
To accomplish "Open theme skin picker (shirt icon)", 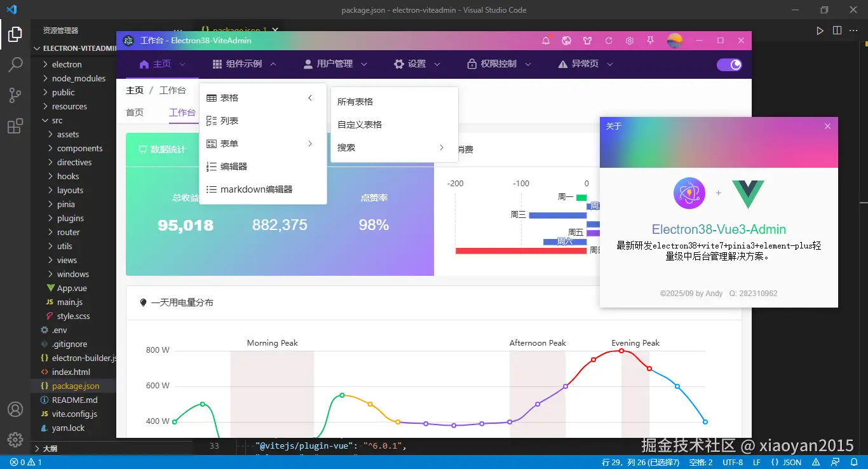I will tap(587, 40).
